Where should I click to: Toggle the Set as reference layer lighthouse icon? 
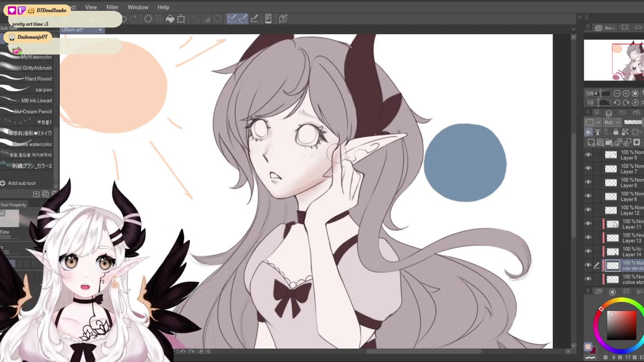[597, 132]
